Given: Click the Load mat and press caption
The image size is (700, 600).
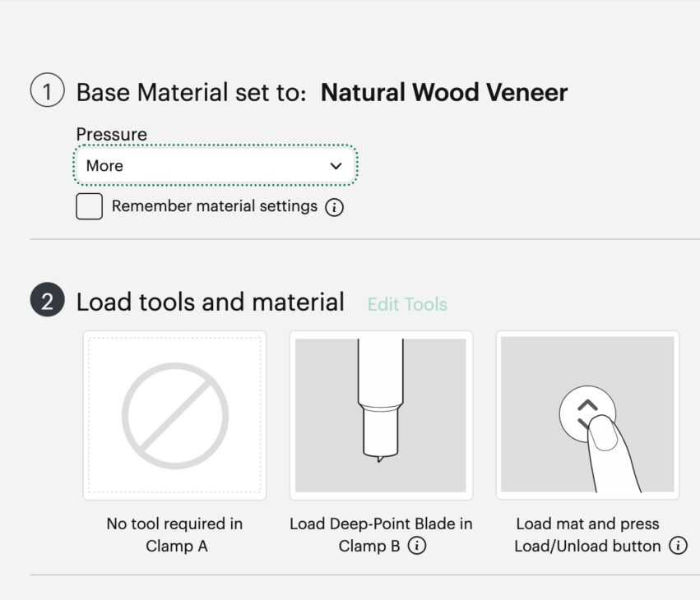Looking at the screenshot, I should (x=587, y=524).
